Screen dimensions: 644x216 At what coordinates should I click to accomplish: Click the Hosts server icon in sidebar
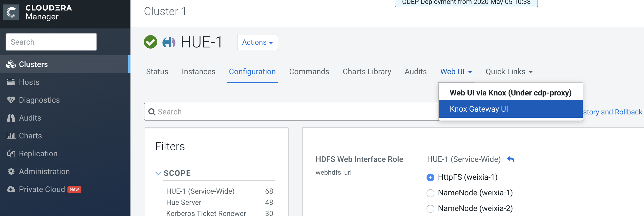coord(11,82)
